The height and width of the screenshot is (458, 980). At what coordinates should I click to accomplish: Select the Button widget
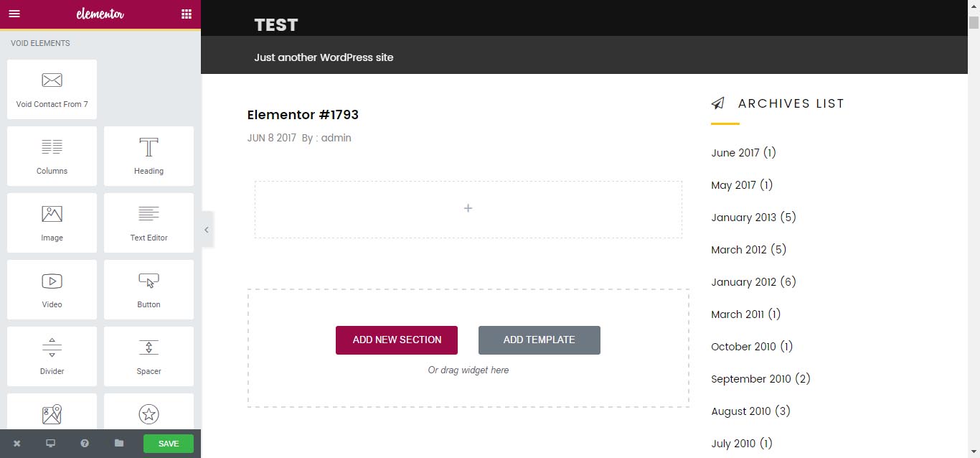149,289
